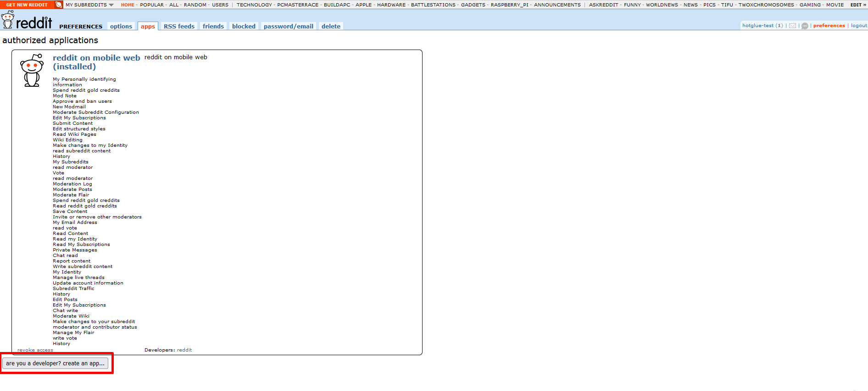Visit the ASKREDDIT subreddit link
868x391 pixels.
click(x=604, y=5)
